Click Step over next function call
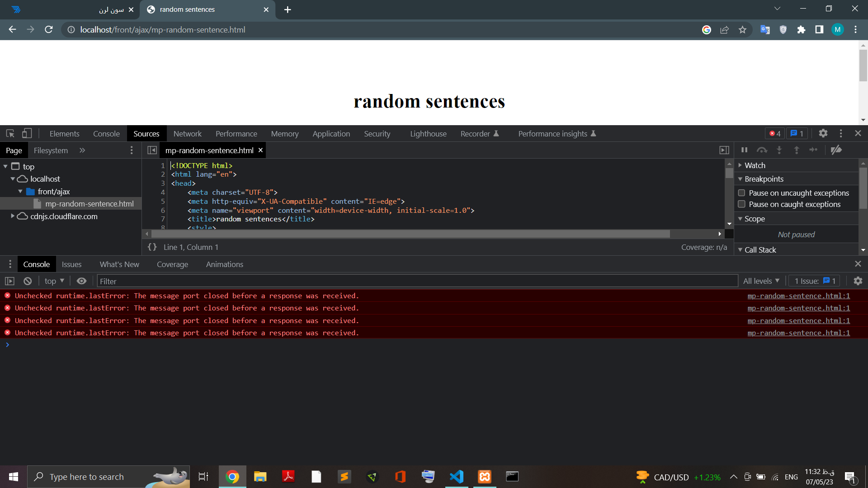 pos(762,150)
